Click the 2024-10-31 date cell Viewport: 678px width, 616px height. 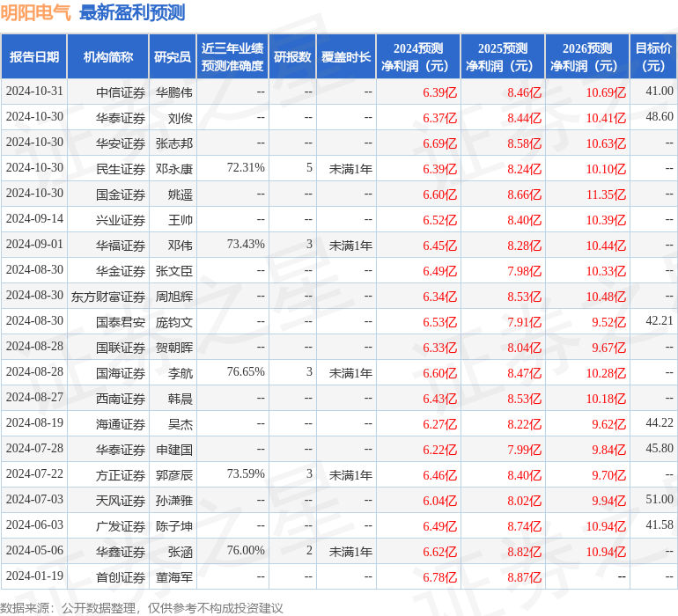(34, 92)
